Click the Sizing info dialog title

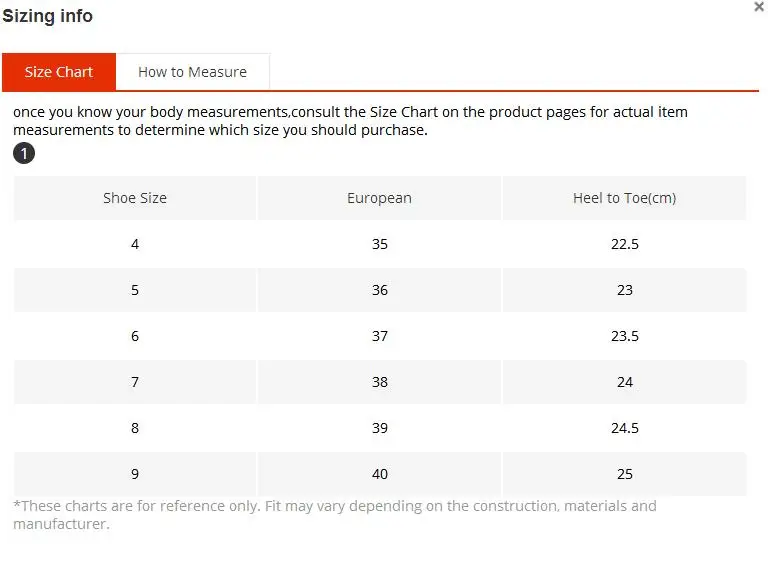48,16
